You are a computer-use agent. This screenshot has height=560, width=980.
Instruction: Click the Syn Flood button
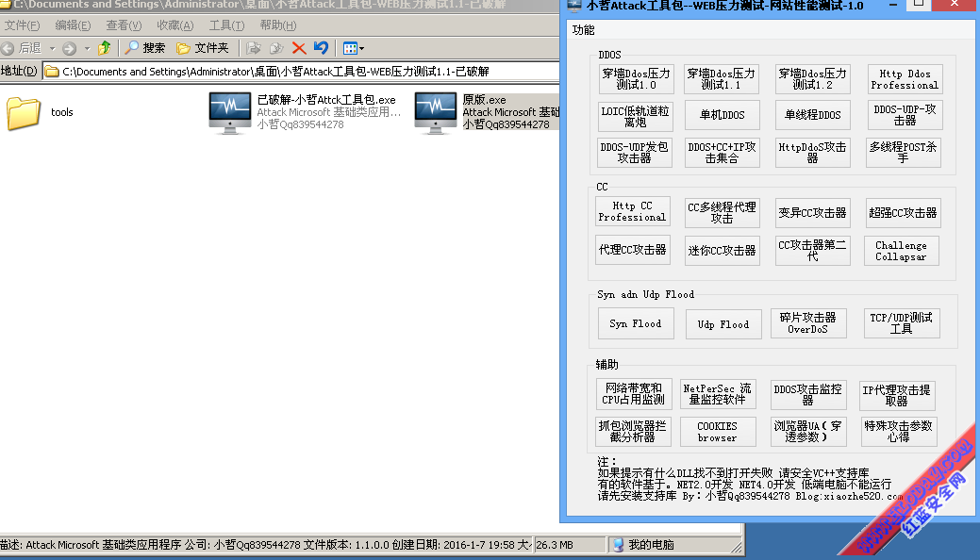pyautogui.click(x=636, y=323)
